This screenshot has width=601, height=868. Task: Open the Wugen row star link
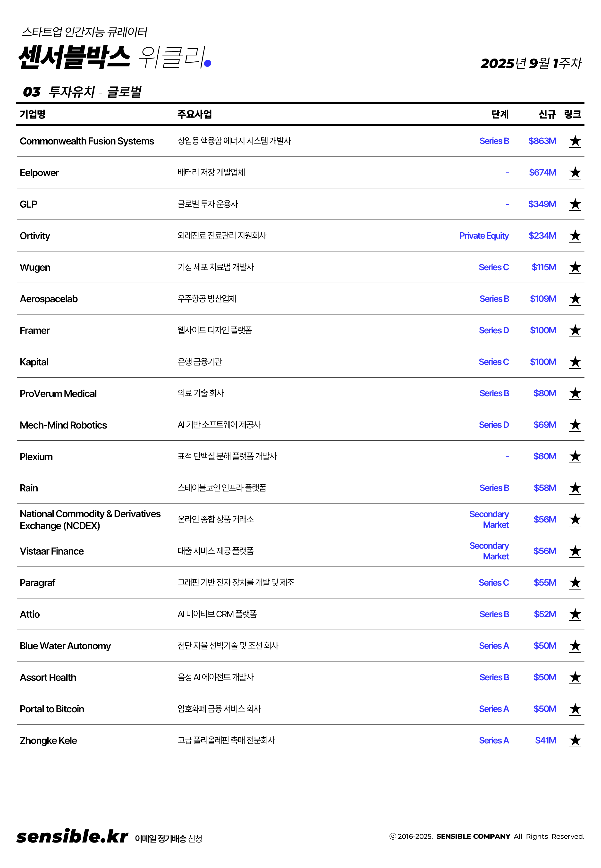(x=575, y=268)
